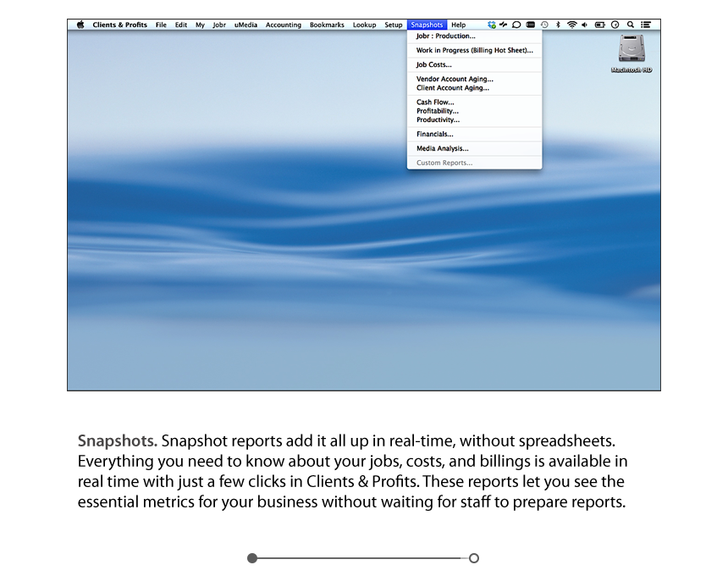Choose Cash Flow... snapshot
The image size is (728, 576).
pyautogui.click(x=435, y=102)
